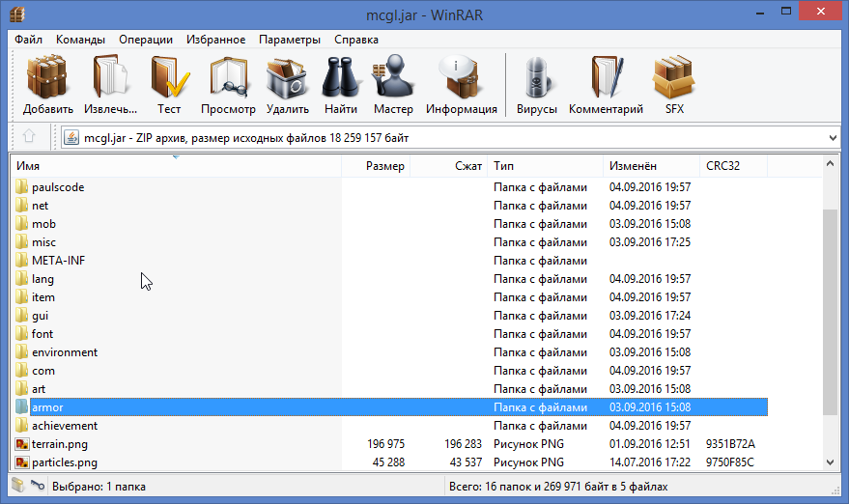The width and height of the screenshot is (849, 504).
Task: Click the SFX archive conversion icon
Action: (x=674, y=84)
